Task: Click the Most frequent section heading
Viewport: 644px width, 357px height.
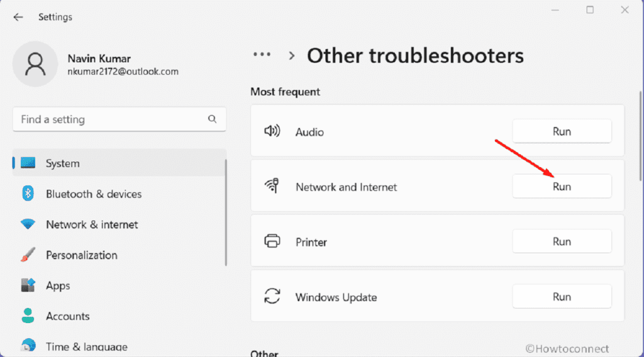Action: (x=285, y=92)
